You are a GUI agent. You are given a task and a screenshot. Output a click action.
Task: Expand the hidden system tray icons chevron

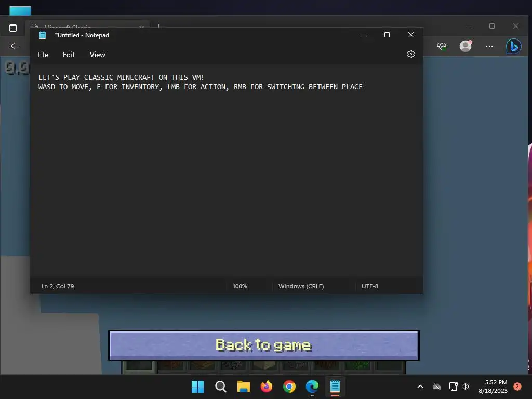pos(420,387)
